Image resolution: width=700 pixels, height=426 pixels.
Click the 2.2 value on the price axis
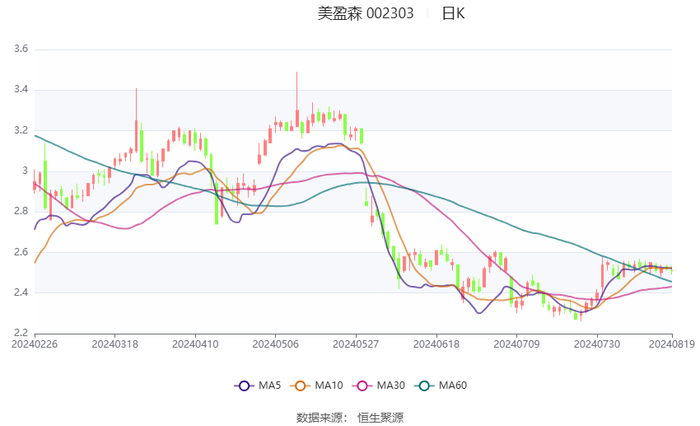pyautogui.click(x=19, y=333)
